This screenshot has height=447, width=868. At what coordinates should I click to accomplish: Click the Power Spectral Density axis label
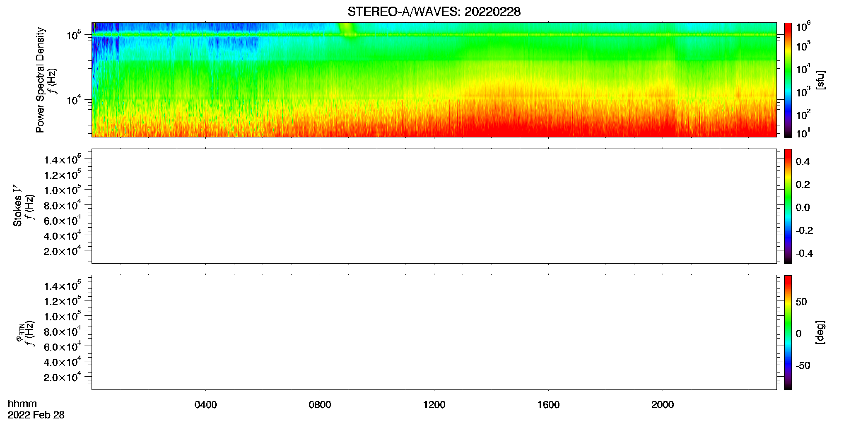pyautogui.click(x=40, y=80)
